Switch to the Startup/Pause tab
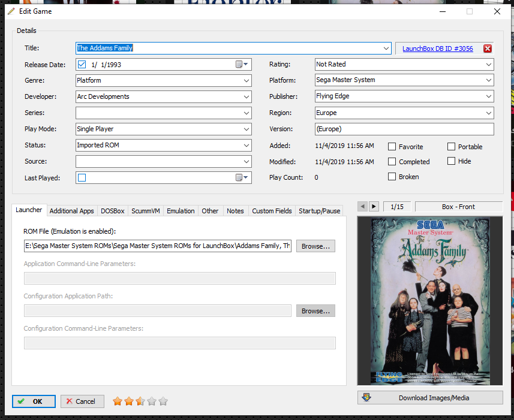 pos(319,211)
